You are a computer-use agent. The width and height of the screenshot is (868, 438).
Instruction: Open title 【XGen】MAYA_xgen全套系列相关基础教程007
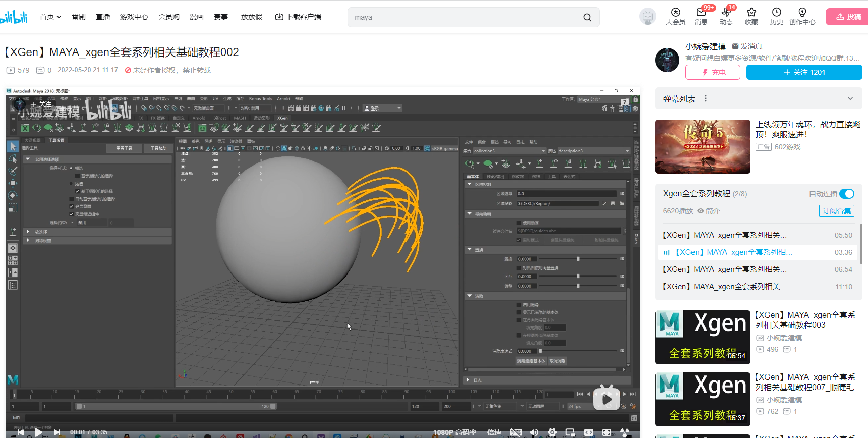[808, 382]
